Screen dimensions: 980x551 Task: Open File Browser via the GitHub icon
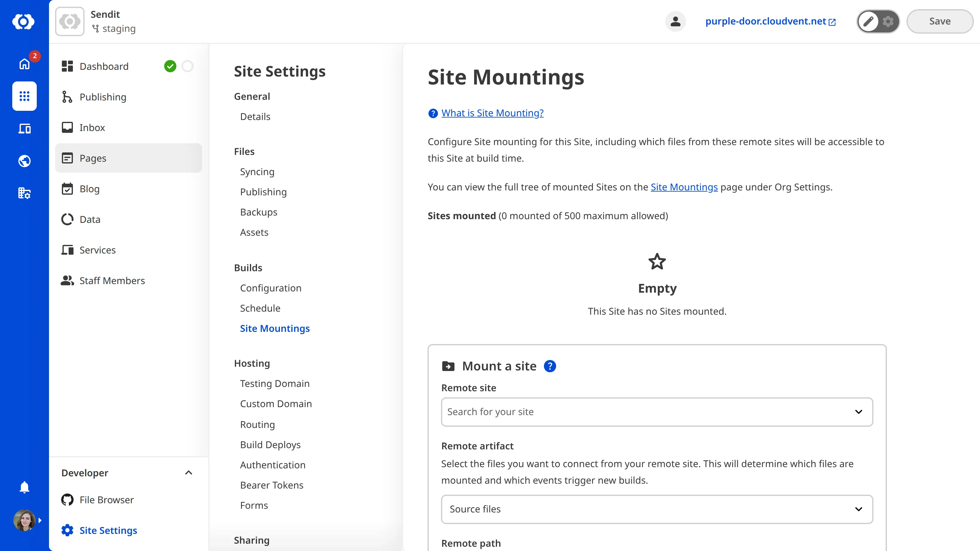click(67, 500)
